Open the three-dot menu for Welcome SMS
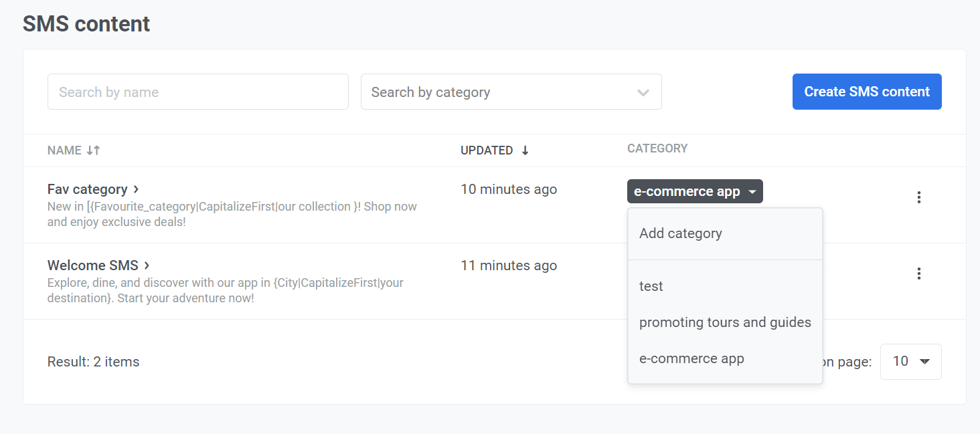Screen dimensions: 980x434 (x=918, y=274)
